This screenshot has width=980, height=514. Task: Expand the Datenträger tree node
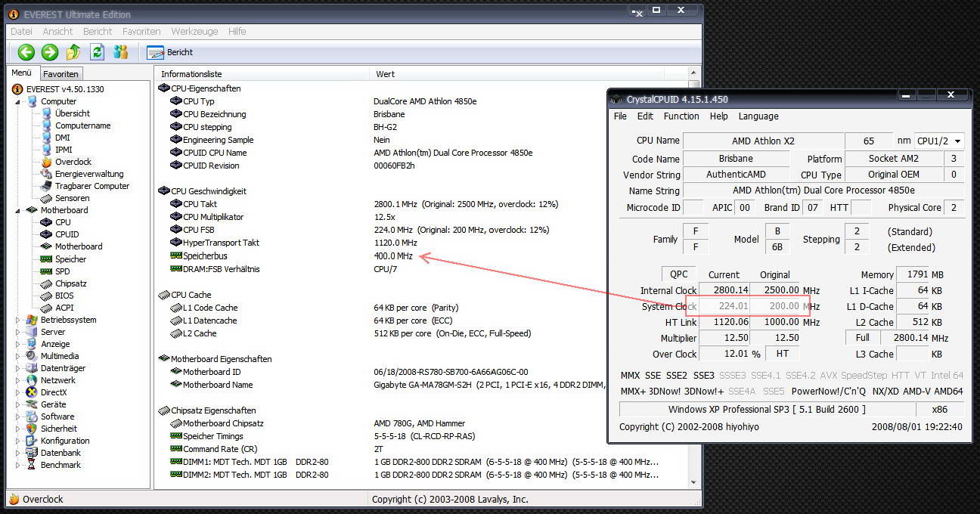(19, 368)
